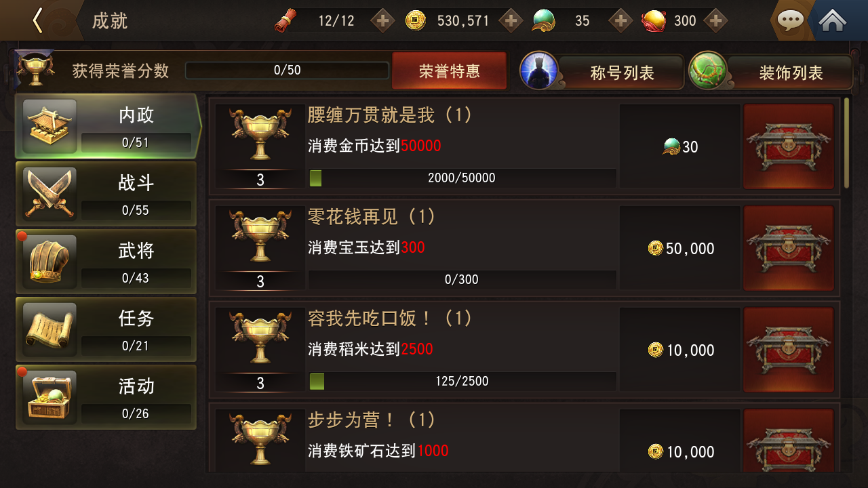Image resolution: width=868 pixels, height=488 pixels.
Task: Add more scrolls with the plus next to 12/12
Action: 383,21
